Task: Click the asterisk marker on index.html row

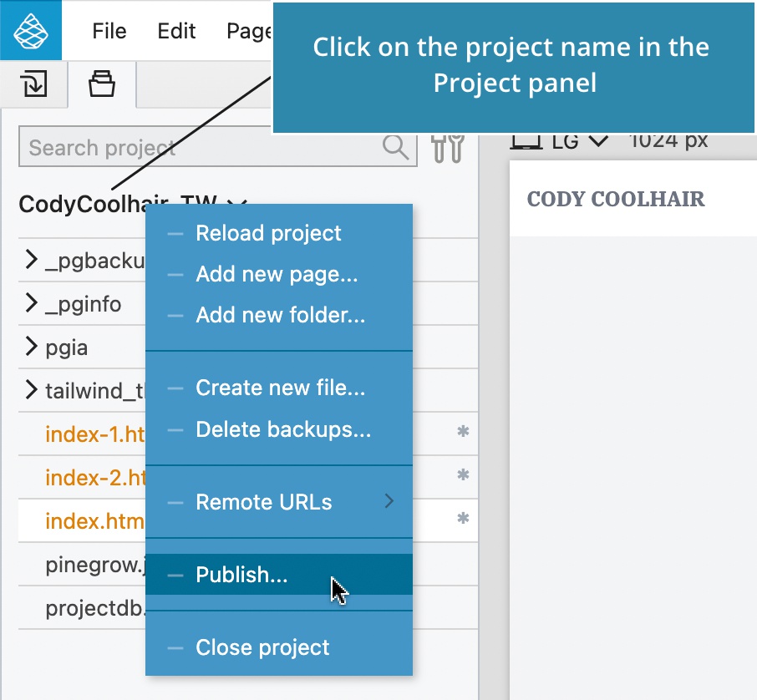Action: point(463,518)
